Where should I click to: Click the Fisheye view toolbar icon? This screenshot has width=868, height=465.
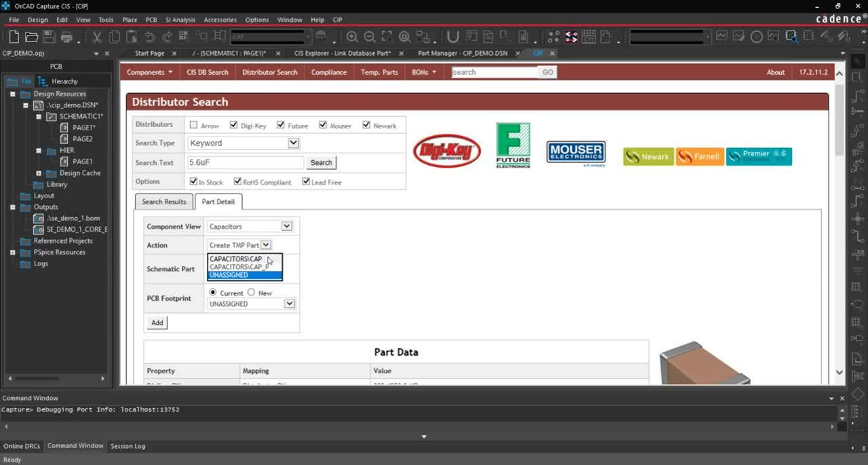[404, 37]
